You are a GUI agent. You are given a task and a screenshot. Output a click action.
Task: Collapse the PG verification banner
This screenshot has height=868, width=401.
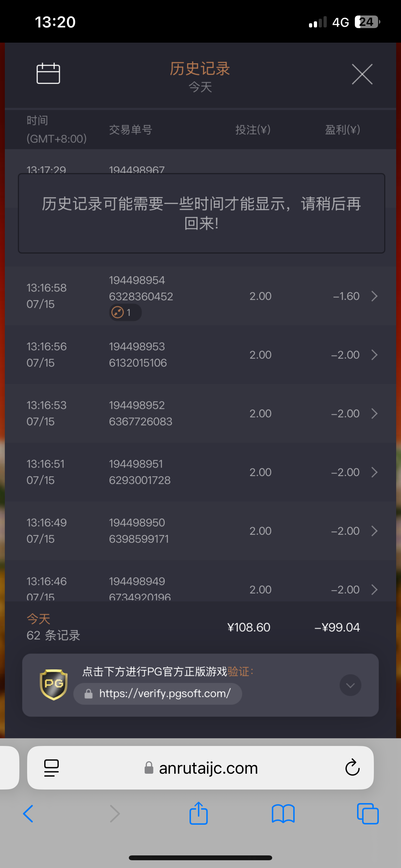click(x=350, y=685)
